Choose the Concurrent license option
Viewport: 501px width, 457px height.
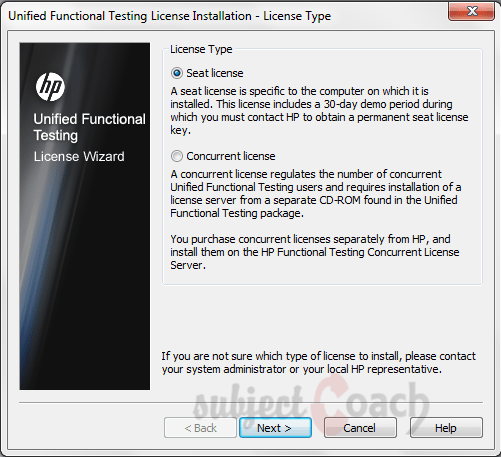pyautogui.click(x=177, y=156)
